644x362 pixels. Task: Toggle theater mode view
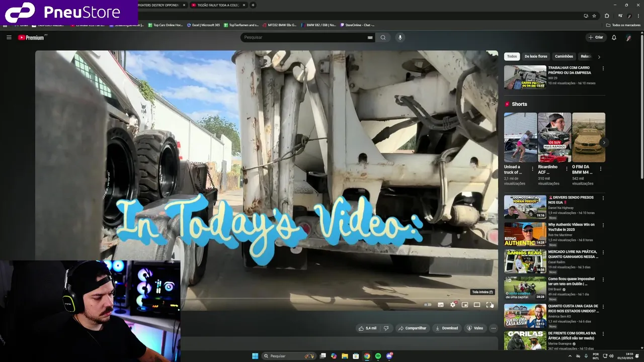[477, 305]
